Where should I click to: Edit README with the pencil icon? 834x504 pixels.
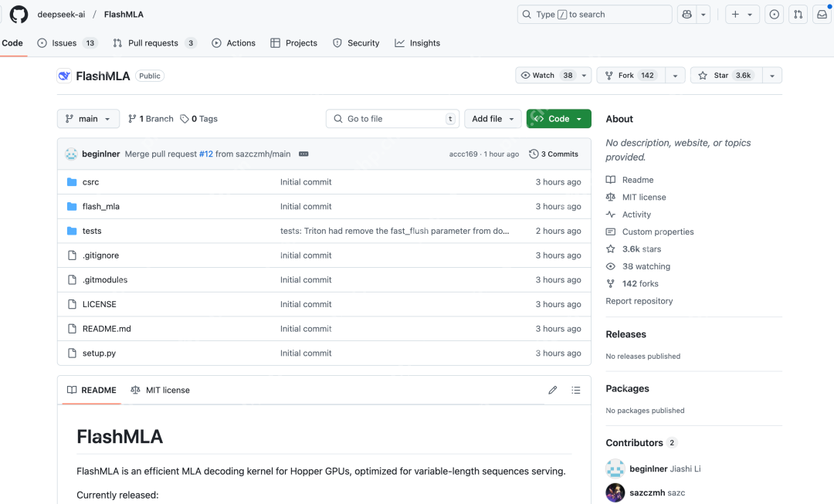(x=553, y=391)
